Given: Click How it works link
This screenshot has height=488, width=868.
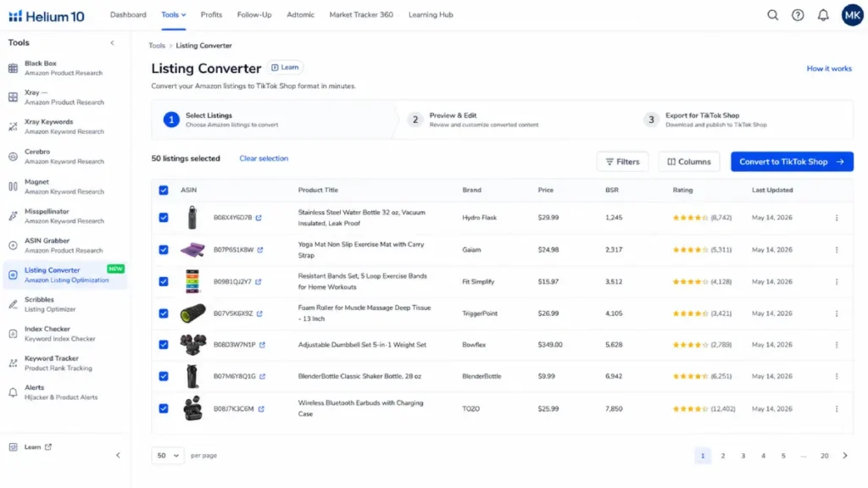Looking at the screenshot, I should (x=829, y=69).
